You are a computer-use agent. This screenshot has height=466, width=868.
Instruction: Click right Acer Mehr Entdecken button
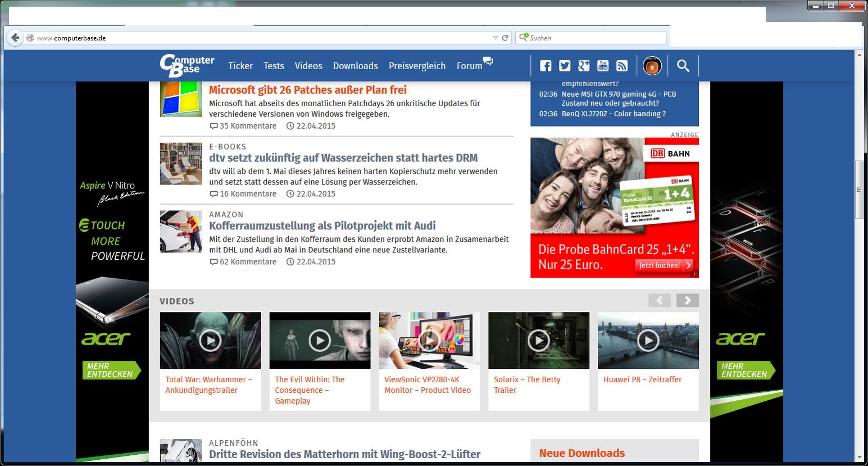(x=746, y=370)
